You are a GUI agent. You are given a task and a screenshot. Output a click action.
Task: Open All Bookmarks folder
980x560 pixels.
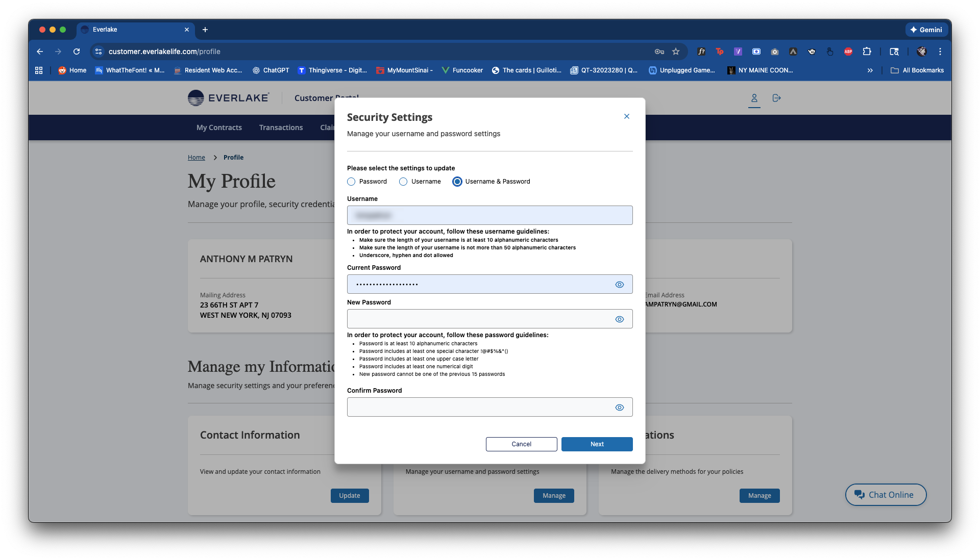(x=917, y=70)
